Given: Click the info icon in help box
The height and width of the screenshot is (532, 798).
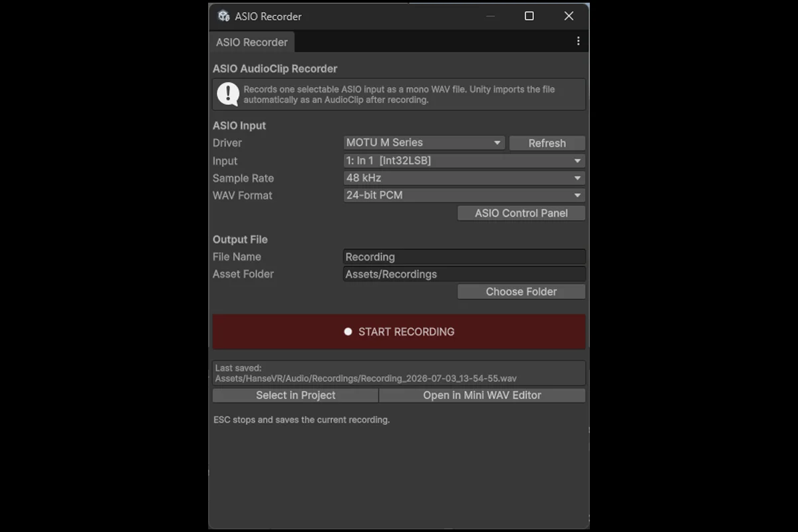Looking at the screenshot, I should [228, 94].
